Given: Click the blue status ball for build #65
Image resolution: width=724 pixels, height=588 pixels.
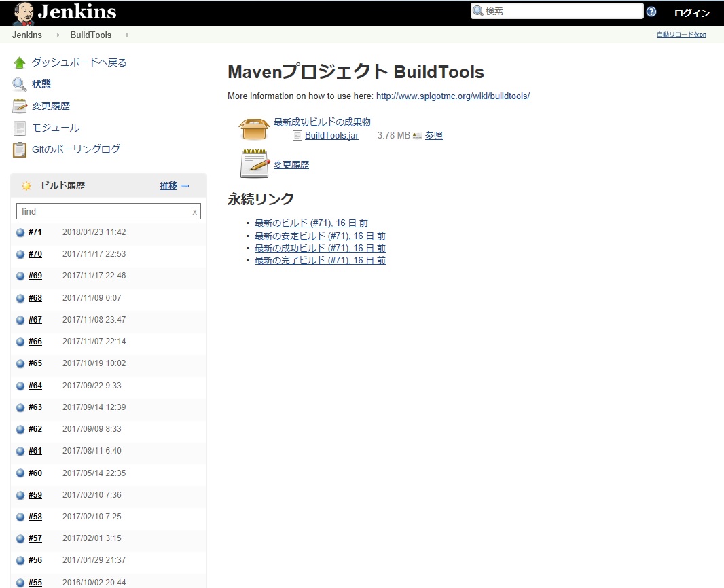Looking at the screenshot, I should [x=20, y=363].
